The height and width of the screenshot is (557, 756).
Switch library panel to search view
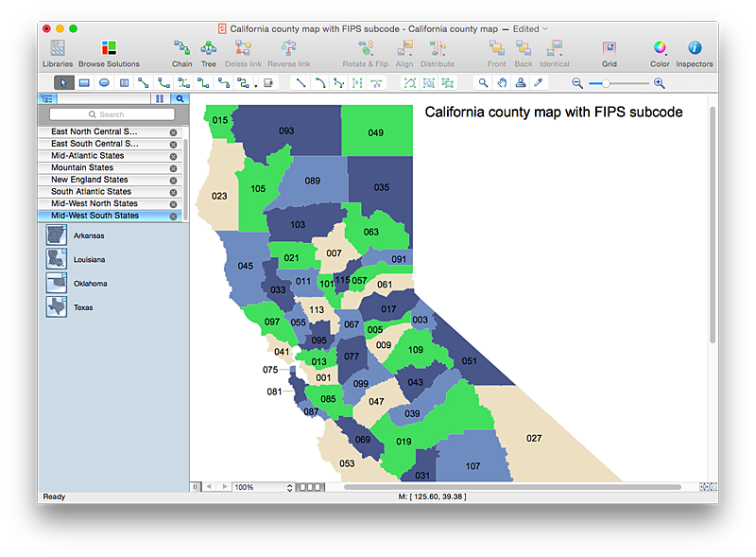pyautogui.click(x=179, y=98)
